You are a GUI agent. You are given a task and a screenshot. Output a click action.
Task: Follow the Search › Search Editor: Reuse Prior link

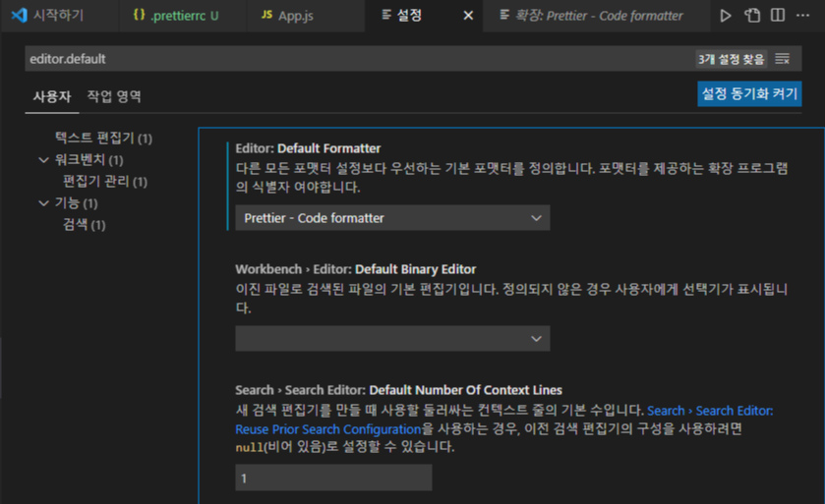coord(504,420)
